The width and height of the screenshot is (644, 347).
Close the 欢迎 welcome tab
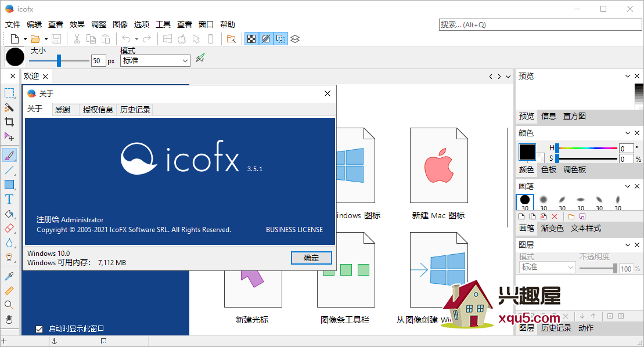pyautogui.click(x=46, y=76)
